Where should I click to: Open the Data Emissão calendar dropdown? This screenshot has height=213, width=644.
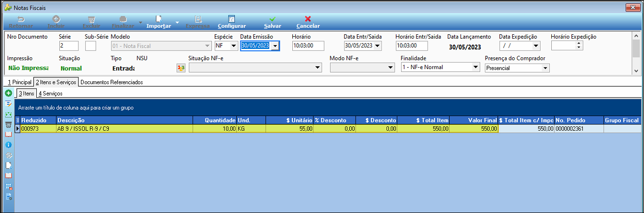point(275,46)
